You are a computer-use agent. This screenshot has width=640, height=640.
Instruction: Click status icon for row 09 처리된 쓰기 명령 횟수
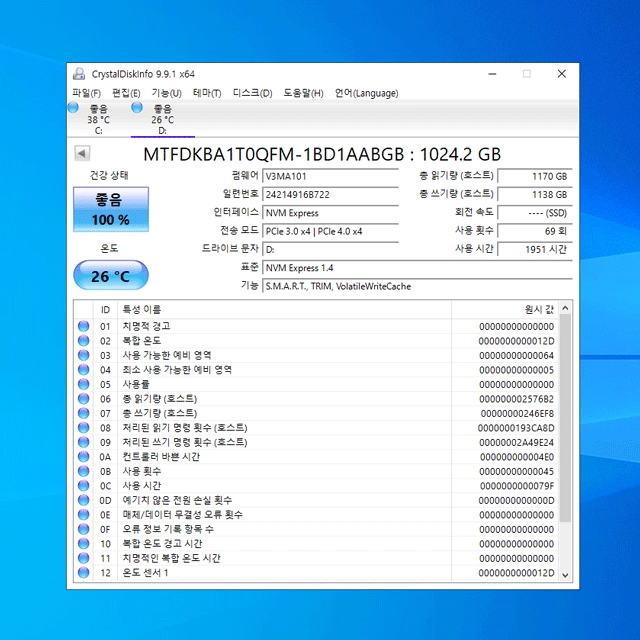coord(84,442)
